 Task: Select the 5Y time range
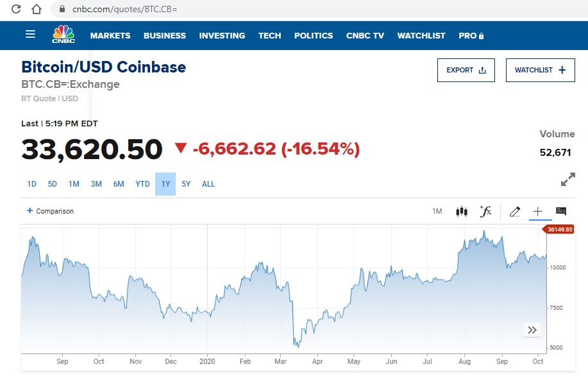[186, 184]
